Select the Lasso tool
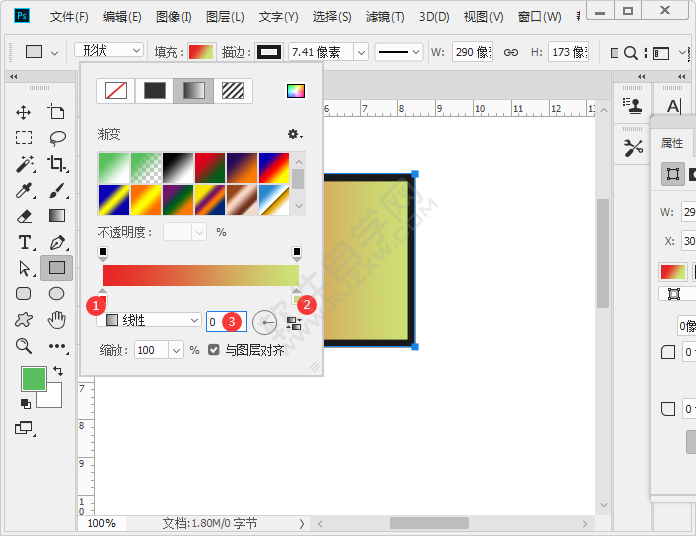 tap(57, 138)
